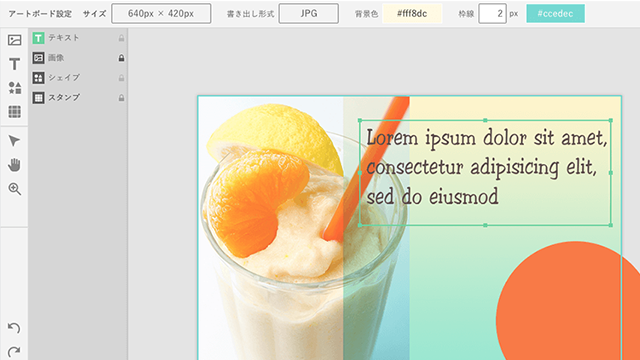640x360 pixels.
Task: Select the スタンプ layer row
Action: [x=78, y=98]
